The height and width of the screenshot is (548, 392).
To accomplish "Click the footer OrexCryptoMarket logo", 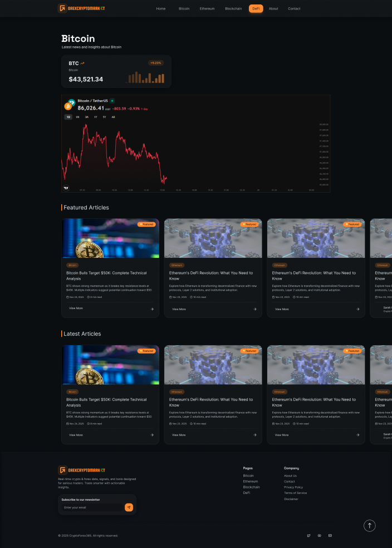I will coord(81,470).
